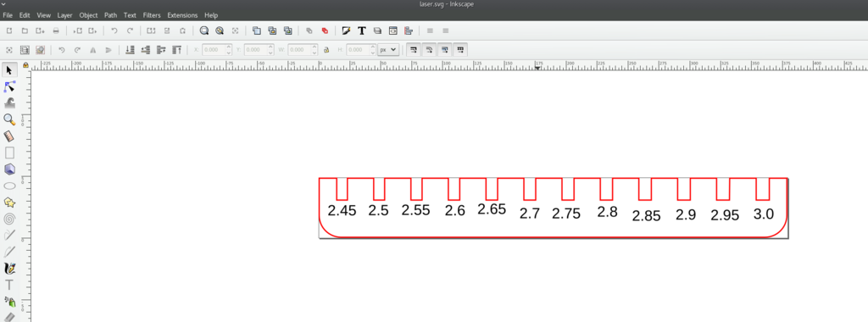
Task: Create a new document
Action: click(x=9, y=31)
